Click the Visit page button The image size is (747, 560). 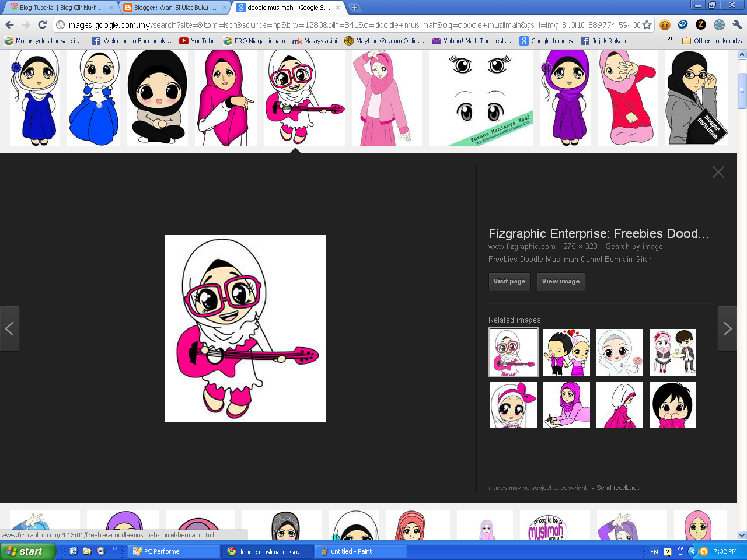coord(509,281)
